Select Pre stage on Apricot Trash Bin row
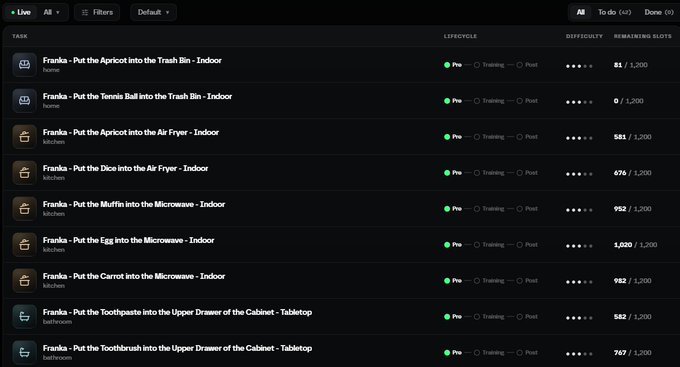 (x=453, y=65)
